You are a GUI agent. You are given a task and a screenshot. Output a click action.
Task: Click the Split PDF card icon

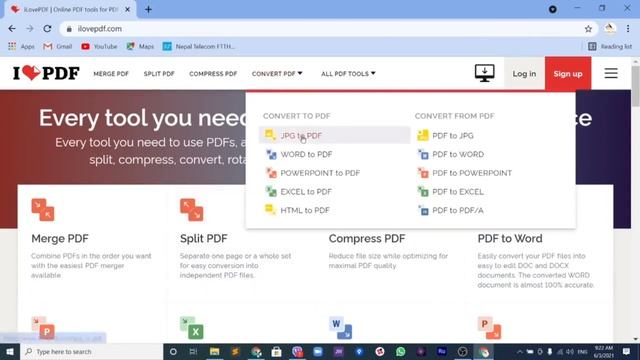[x=191, y=210]
